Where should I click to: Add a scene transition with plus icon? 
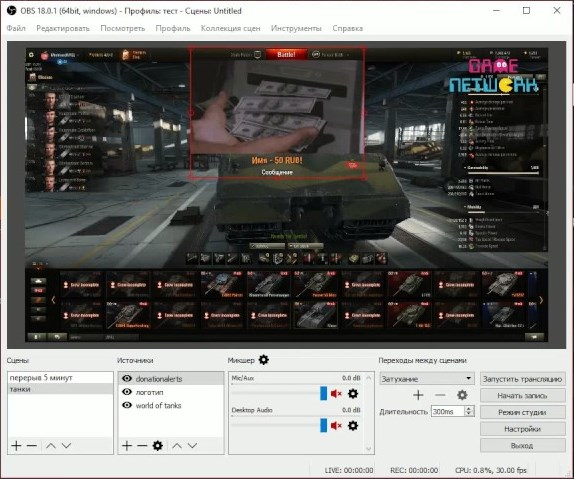click(418, 395)
